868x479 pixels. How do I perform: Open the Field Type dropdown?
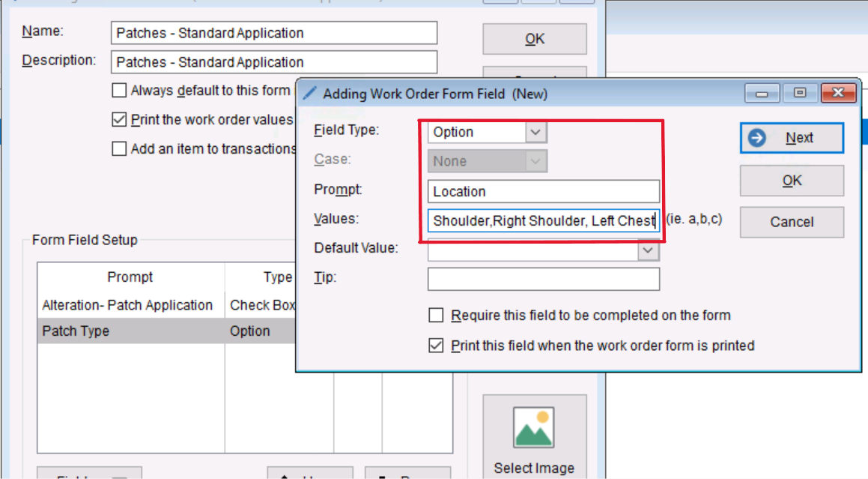click(535, 133)
